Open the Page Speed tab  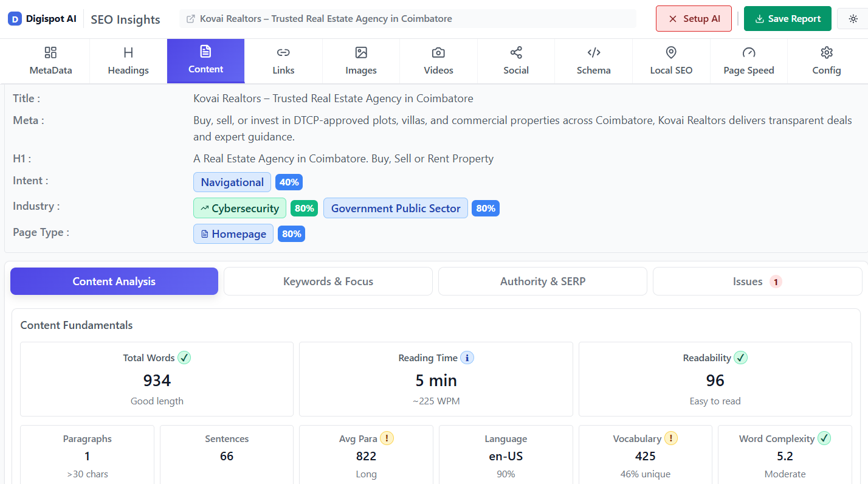[x=749, y=61]
